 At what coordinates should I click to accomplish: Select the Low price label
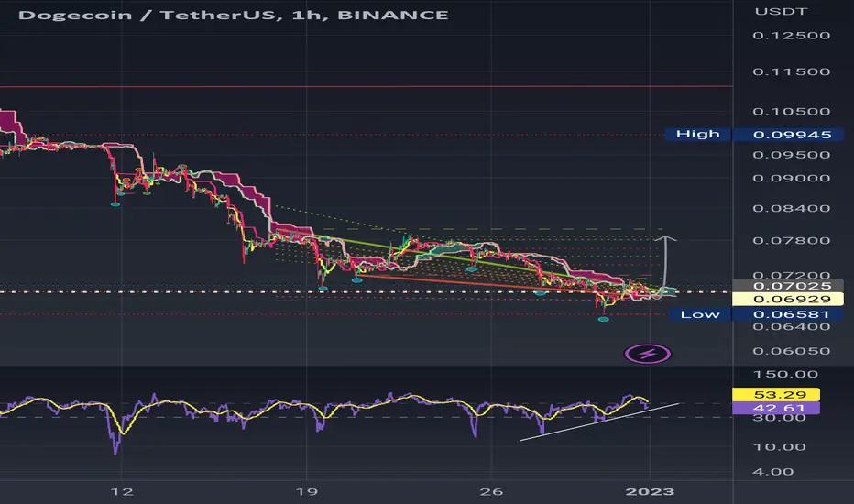coord(700,314)
